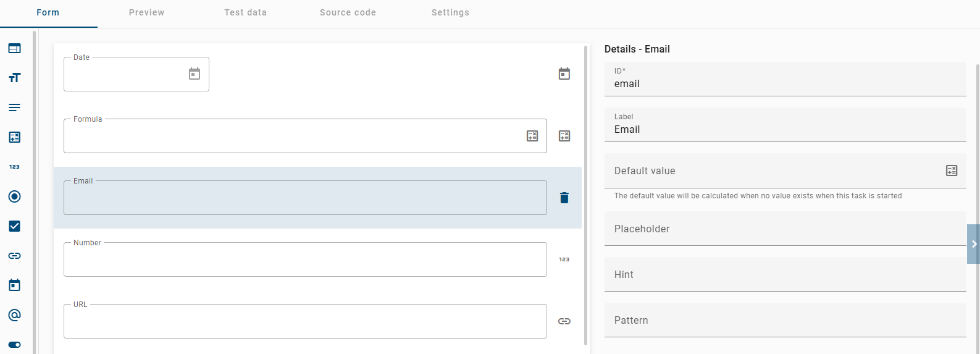Image resolution: width=980 pixels, height=354 pixels.
Task: Click link type icon beside URL row
Action: click(564, 321)
